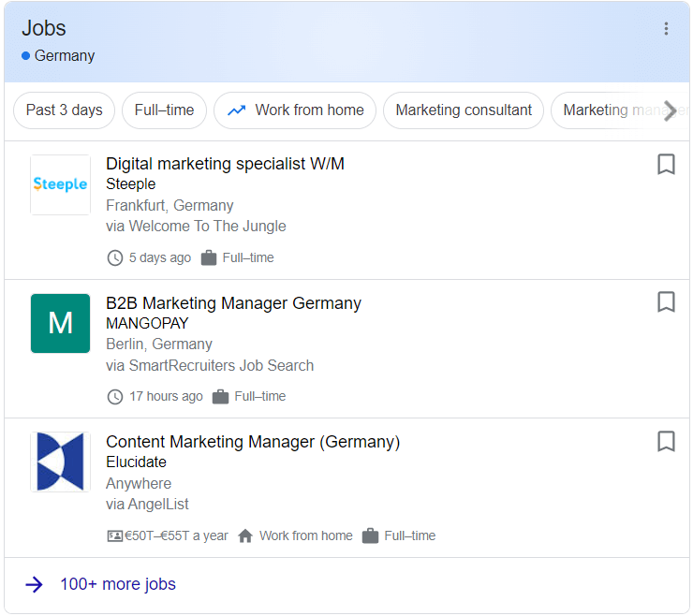Click the '5 days ago' posting time

pos(160,257)
